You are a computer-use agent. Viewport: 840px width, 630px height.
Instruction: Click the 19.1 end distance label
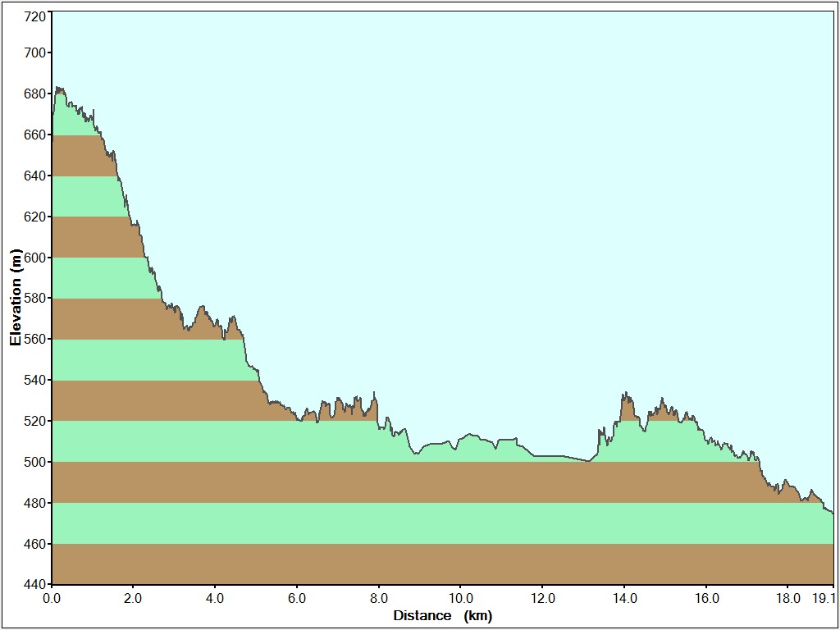tap(824, 597)
